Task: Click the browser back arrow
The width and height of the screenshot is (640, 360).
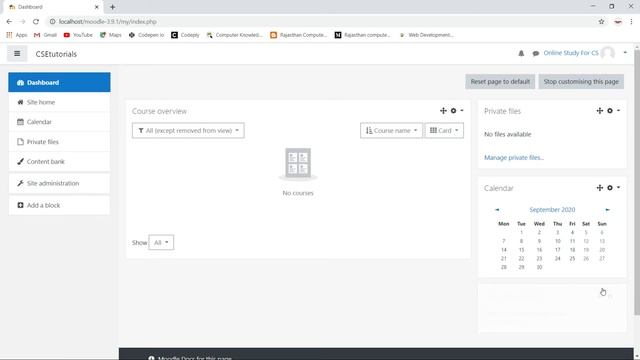Action: click(x=9, y=22)
